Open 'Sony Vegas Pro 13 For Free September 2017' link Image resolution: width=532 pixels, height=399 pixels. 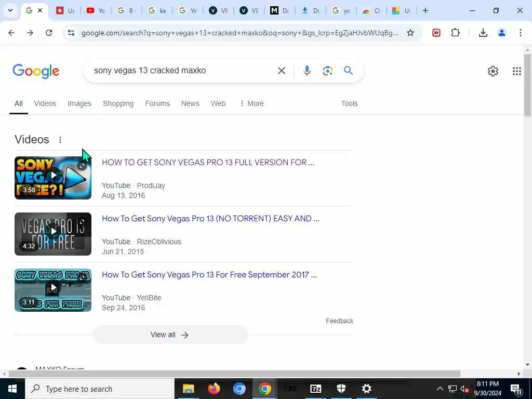(x=209, y=274)
